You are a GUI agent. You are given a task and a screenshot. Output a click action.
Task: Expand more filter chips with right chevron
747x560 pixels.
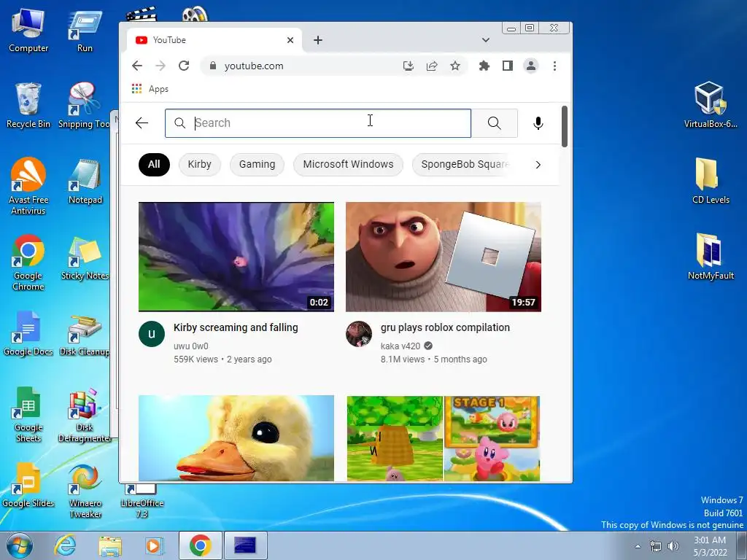pyautogui.click(x=538, y=165)
